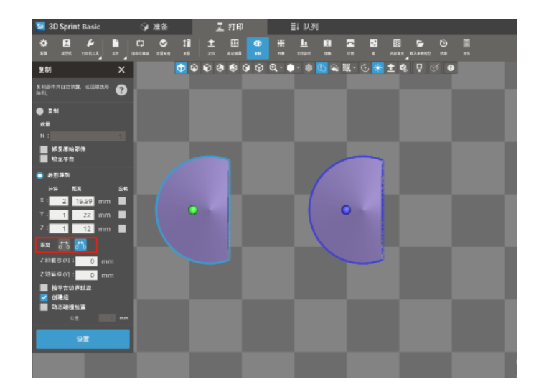Screen dimensions: 549x392
Task: Click the Z-axis offset (X) field
Action: click(87, 261)
